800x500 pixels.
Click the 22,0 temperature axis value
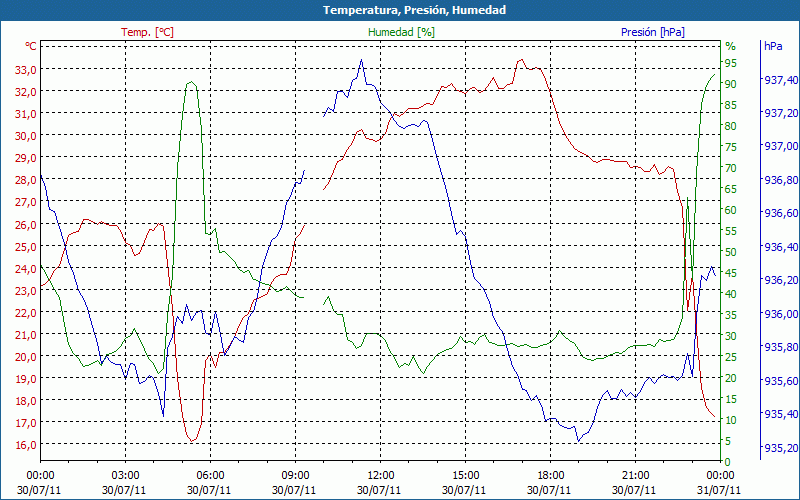(x=26, y=312)
